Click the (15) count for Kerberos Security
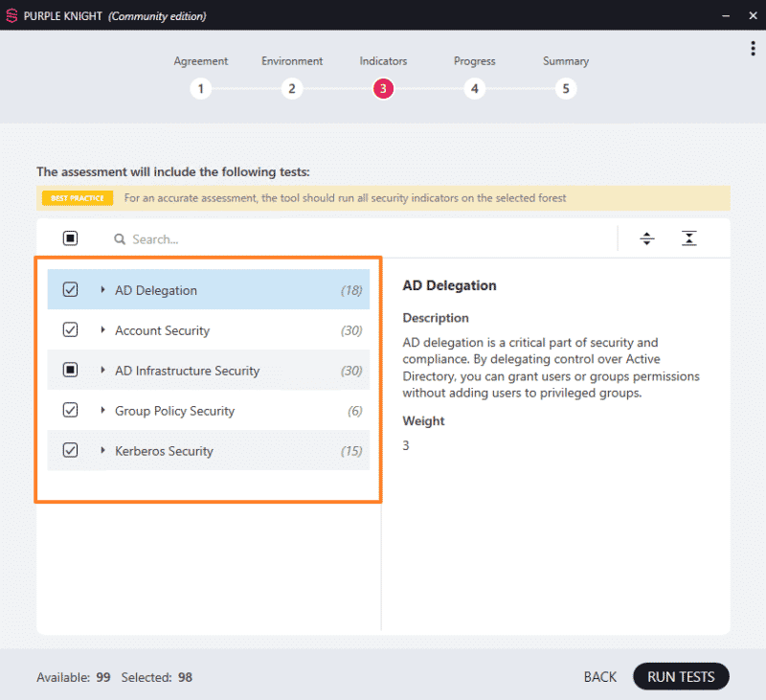The width and height of the screenshot is (766, 700). 351,451
